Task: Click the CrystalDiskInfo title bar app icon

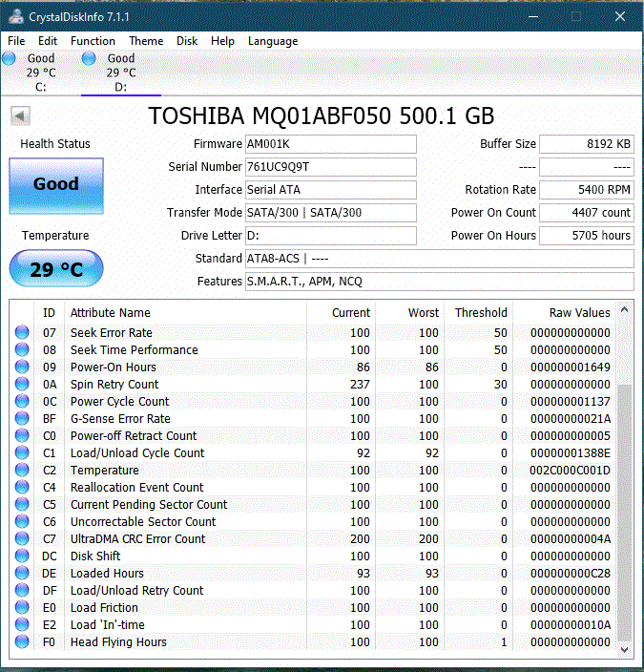Action: point(15,16)
